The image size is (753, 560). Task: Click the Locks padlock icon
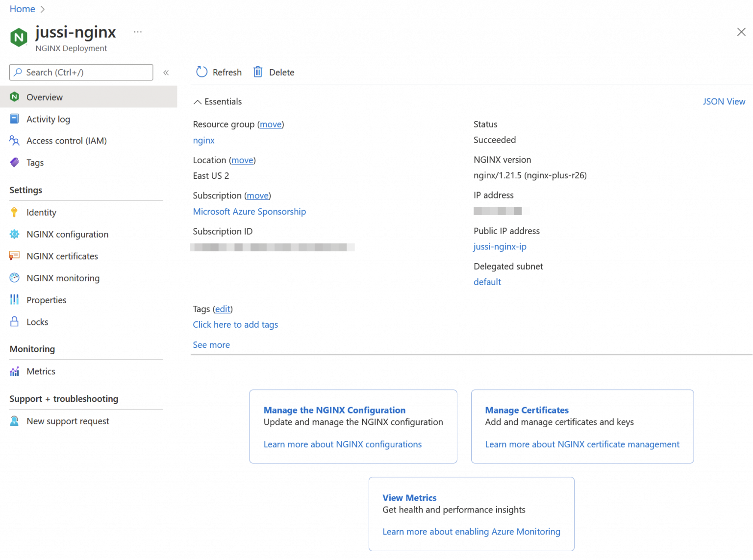pos(15,321)
